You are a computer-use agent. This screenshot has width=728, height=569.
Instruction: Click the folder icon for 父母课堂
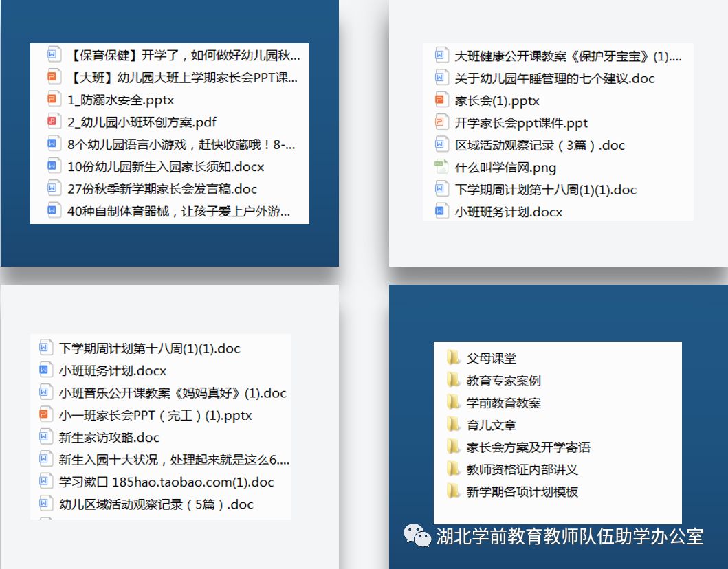(x=453, y=358)
